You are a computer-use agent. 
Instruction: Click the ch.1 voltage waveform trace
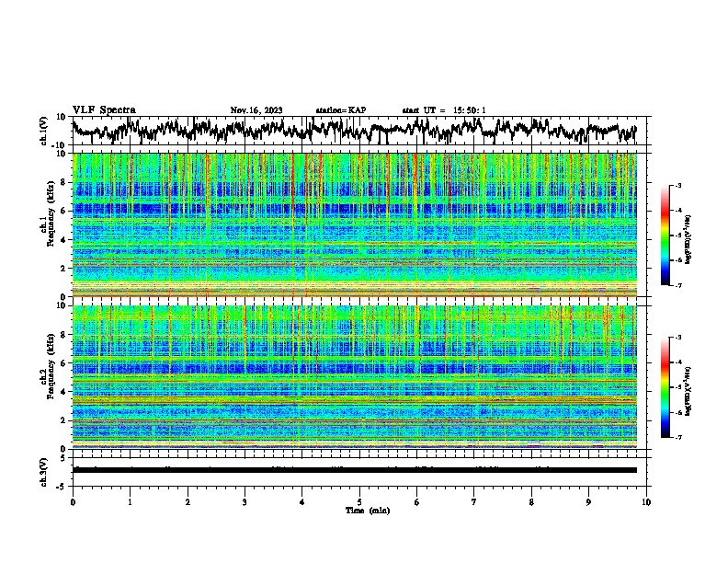[x=354, y=131]
